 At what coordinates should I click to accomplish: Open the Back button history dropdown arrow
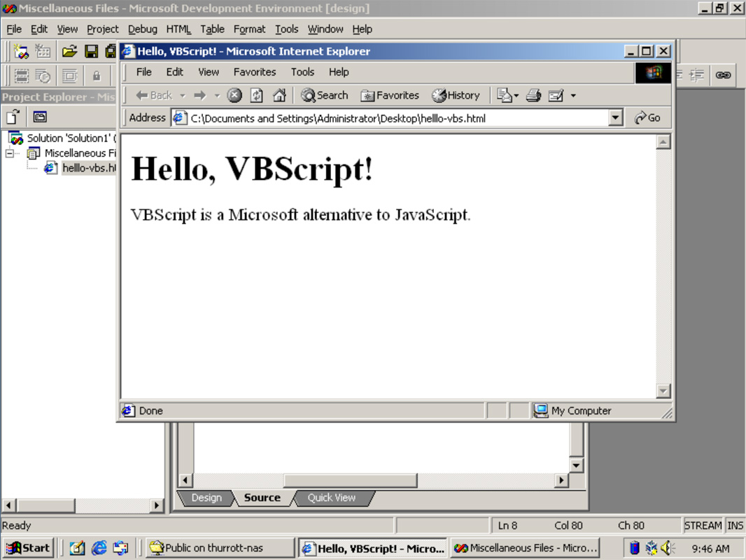[183, 95]
